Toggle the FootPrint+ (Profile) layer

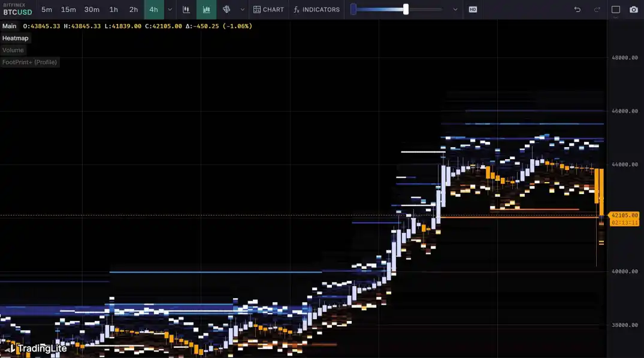tap(30, 62)
